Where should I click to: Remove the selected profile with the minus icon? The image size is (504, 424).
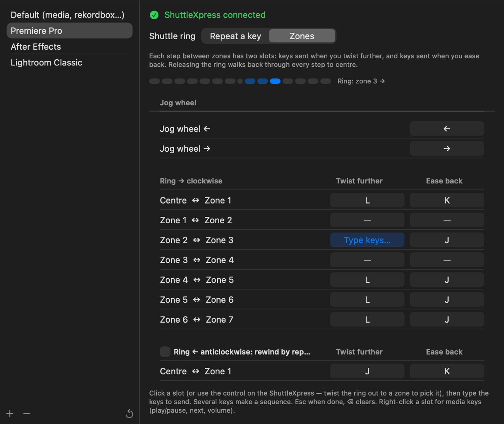tap(27, 414)
